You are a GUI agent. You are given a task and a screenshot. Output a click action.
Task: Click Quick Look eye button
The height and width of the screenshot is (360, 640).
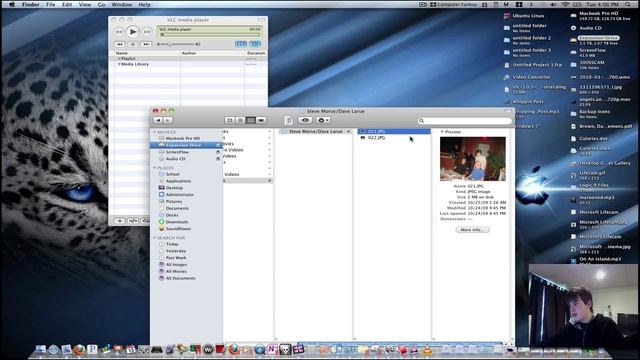[x=305, y=120]
